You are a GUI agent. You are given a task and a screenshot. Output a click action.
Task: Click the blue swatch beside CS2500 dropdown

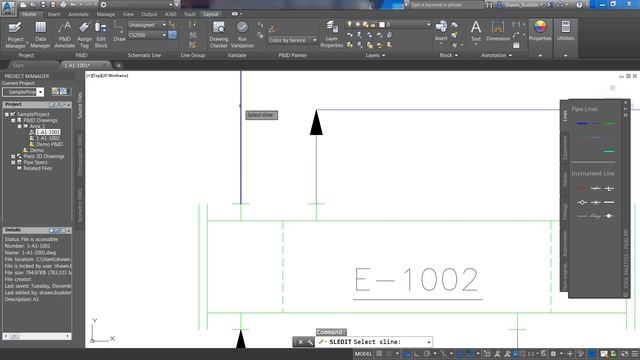[x=173, y=35]
